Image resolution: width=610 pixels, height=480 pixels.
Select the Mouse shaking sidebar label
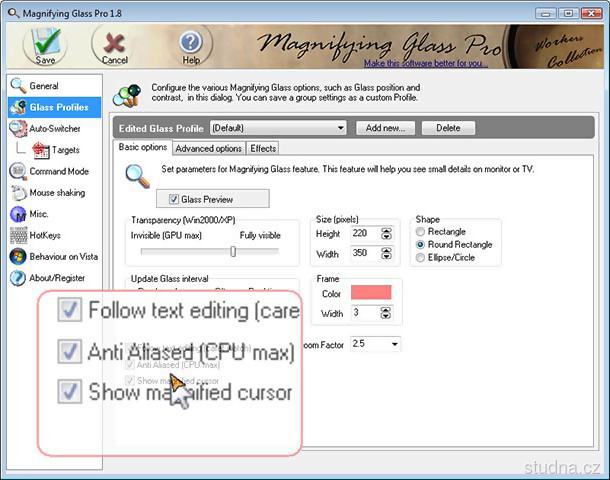57,193
